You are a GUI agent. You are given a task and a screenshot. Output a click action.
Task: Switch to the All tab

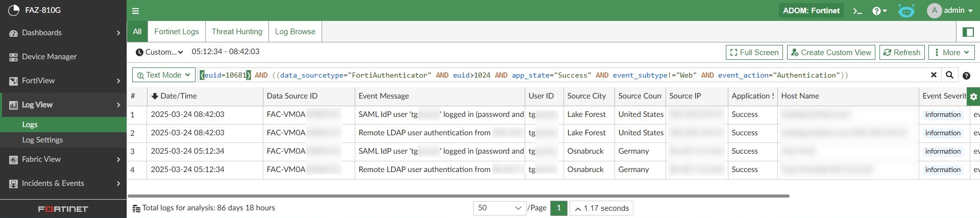(137, 32)
